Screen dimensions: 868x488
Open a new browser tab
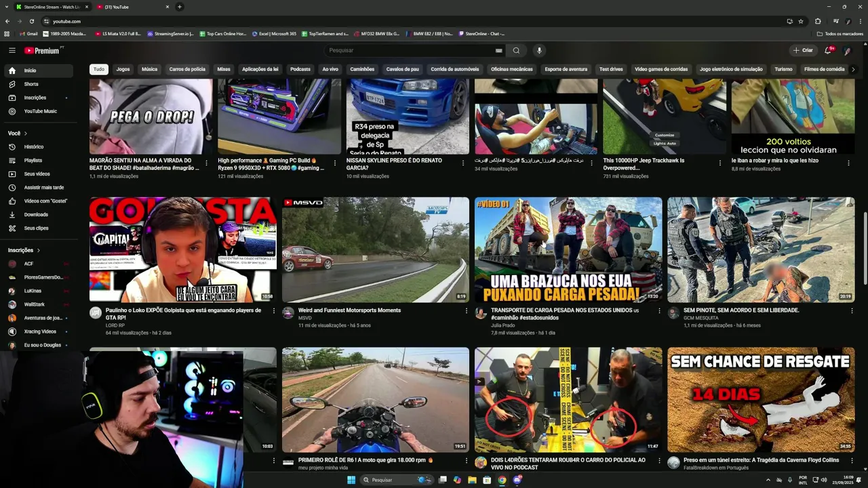[x=179, y=7]
